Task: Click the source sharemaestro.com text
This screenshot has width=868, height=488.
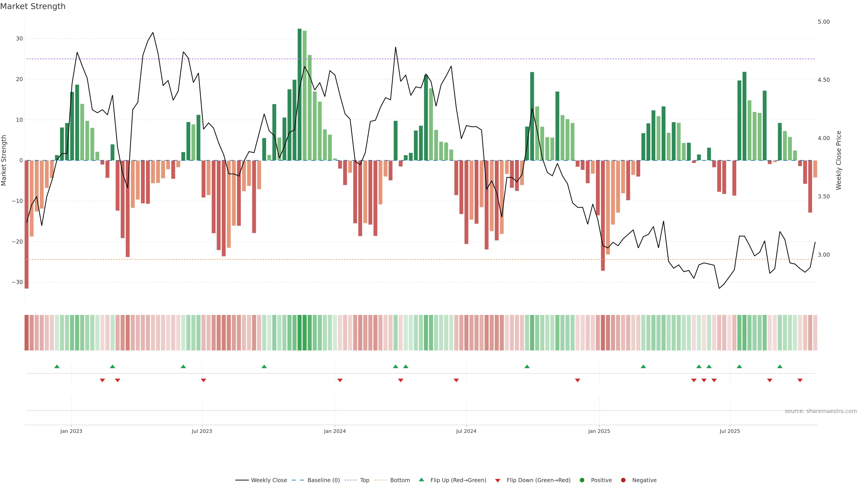Action: pyautogui.click(x=821, y=411)
